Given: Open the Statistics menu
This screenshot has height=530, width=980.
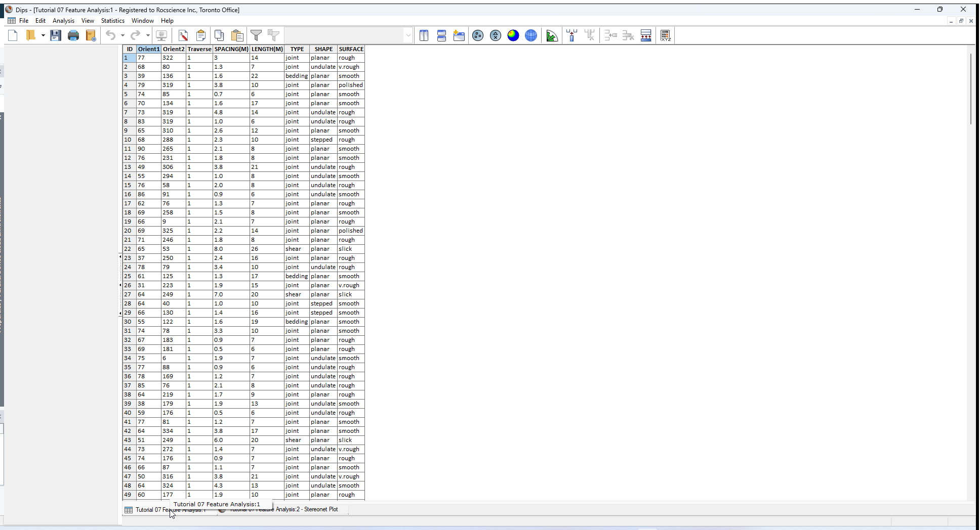Looking at the screenshot, I should click(x=112, y=21).
